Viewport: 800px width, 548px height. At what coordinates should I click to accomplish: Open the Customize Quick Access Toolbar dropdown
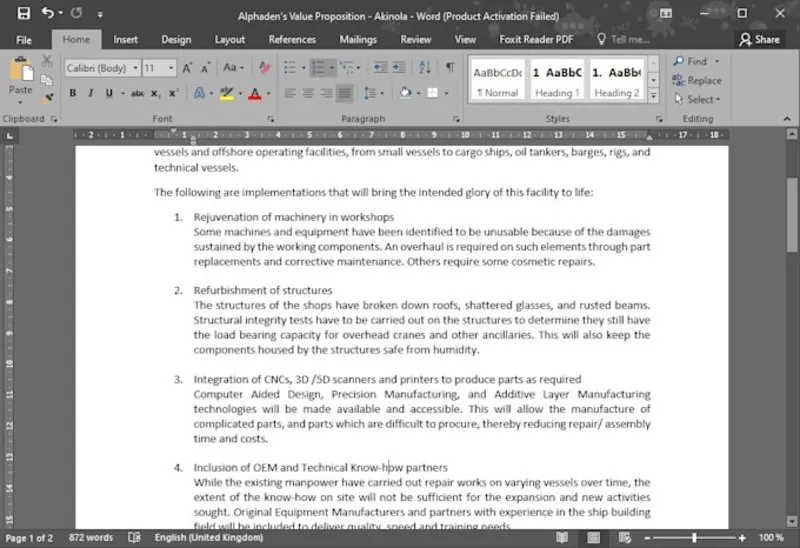(100, 14)
